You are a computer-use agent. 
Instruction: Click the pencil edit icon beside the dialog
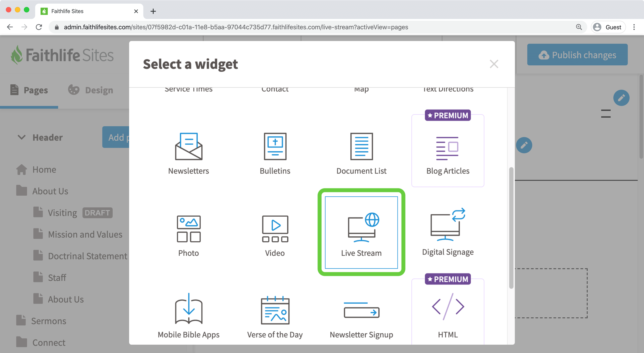click(x=524, y=145)
